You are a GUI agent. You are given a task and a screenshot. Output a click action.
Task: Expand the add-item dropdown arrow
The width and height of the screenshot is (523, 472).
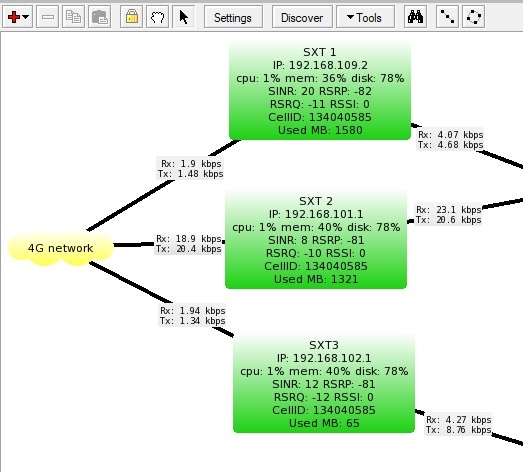(x=26, y=17)
